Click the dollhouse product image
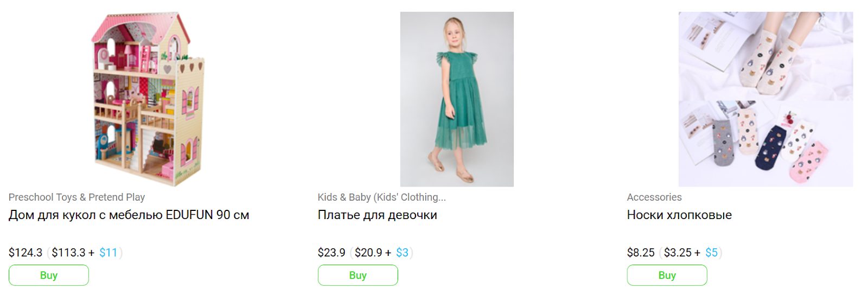Viewport: 868px width, 302px height. pyautogui.click(x=148, y=99)
